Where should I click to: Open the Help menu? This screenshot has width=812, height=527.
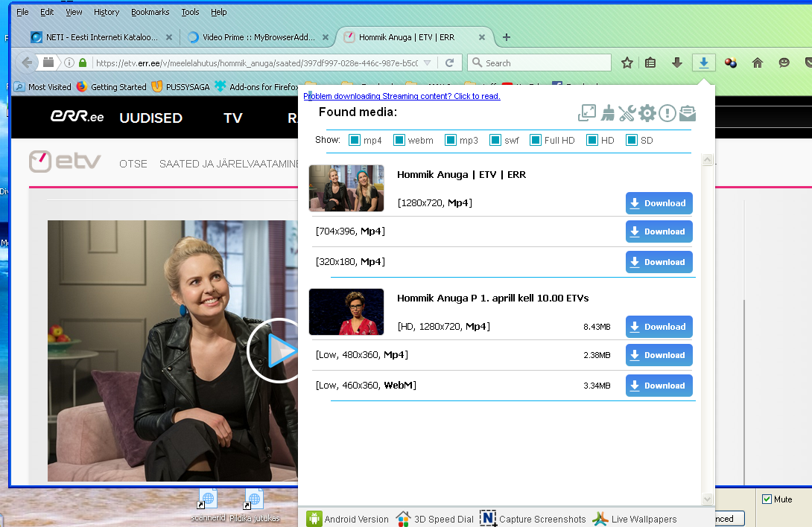[x=218, y=12]
